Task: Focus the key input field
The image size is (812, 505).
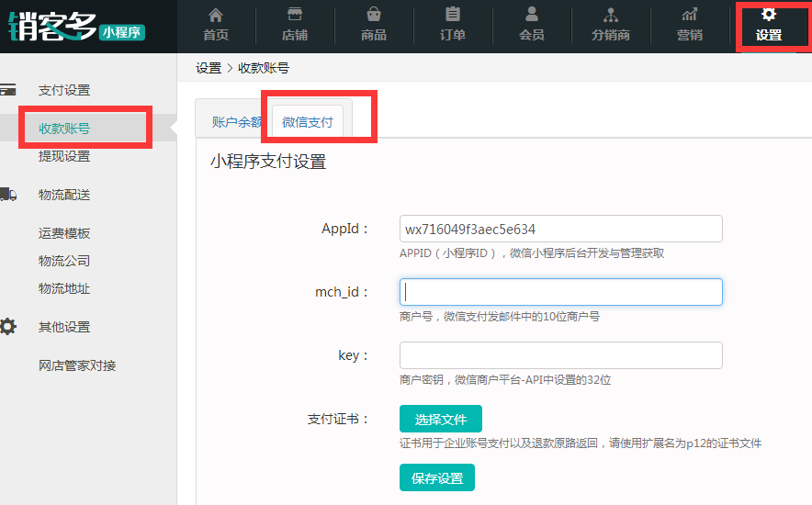Action: click(x=561, y=355)
